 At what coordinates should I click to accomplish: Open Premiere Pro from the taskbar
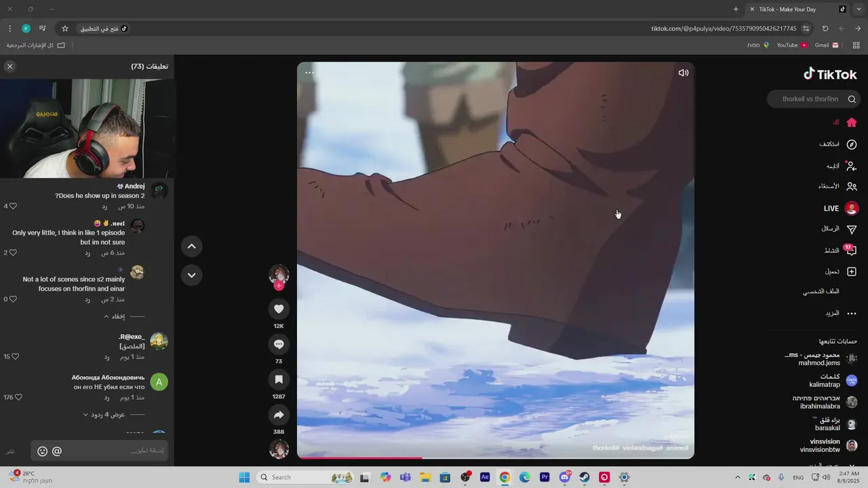coord(545,477)
